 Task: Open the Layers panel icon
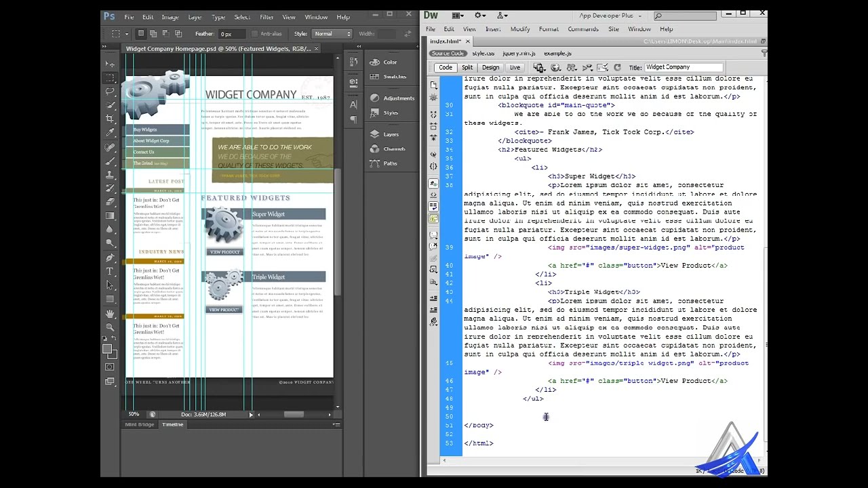[374, 134]
